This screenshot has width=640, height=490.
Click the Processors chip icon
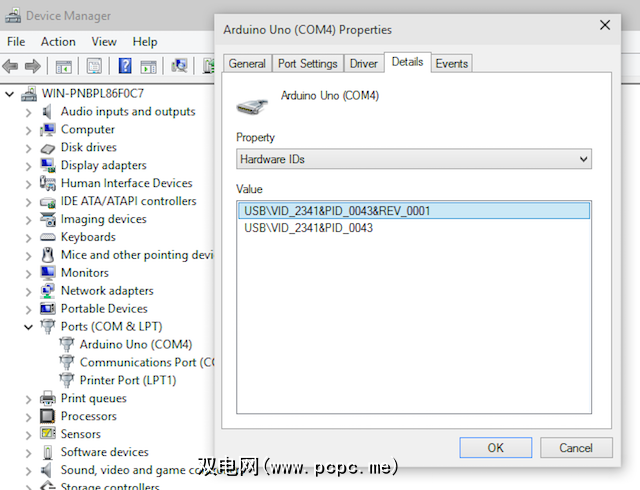(48, 416)
